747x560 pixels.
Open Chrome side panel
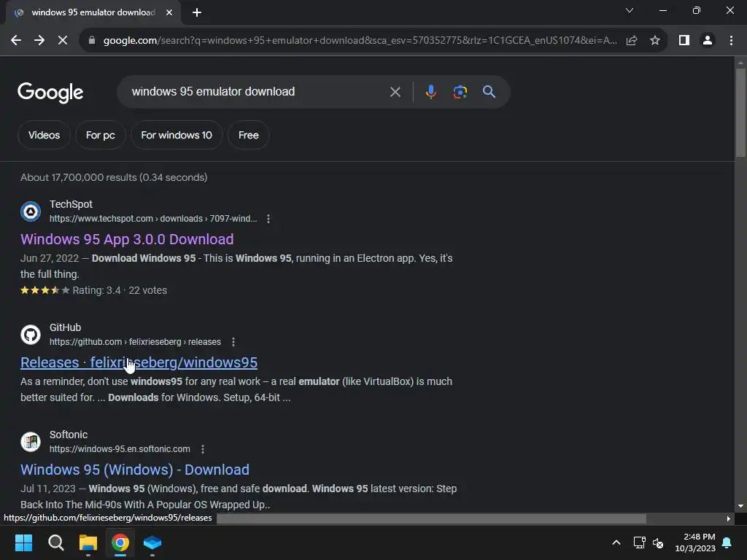(x=684, y=41)
